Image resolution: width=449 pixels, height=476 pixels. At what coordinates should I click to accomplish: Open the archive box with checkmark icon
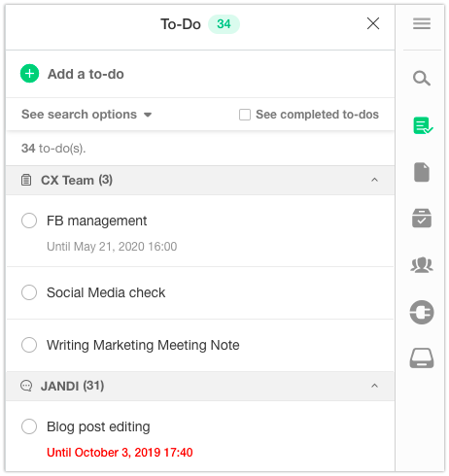(x=422, y=219)
